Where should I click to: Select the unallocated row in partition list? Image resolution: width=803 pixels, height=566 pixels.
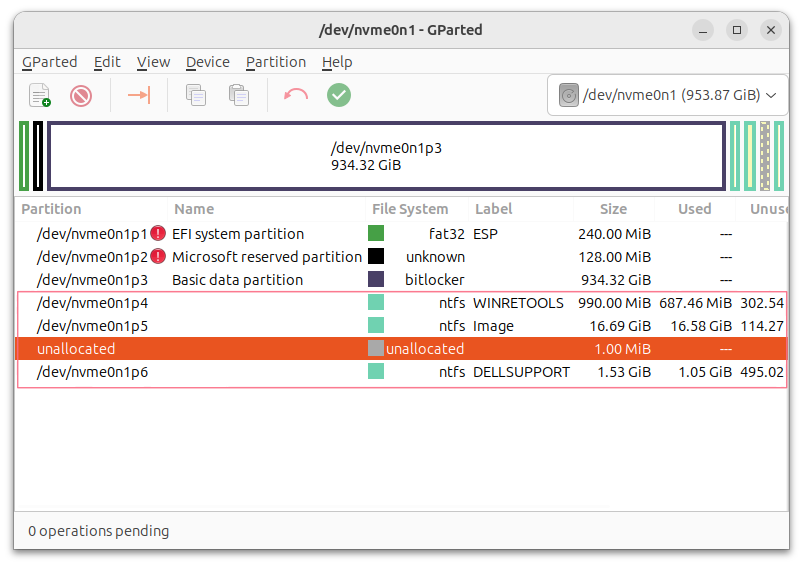(400, 349)
